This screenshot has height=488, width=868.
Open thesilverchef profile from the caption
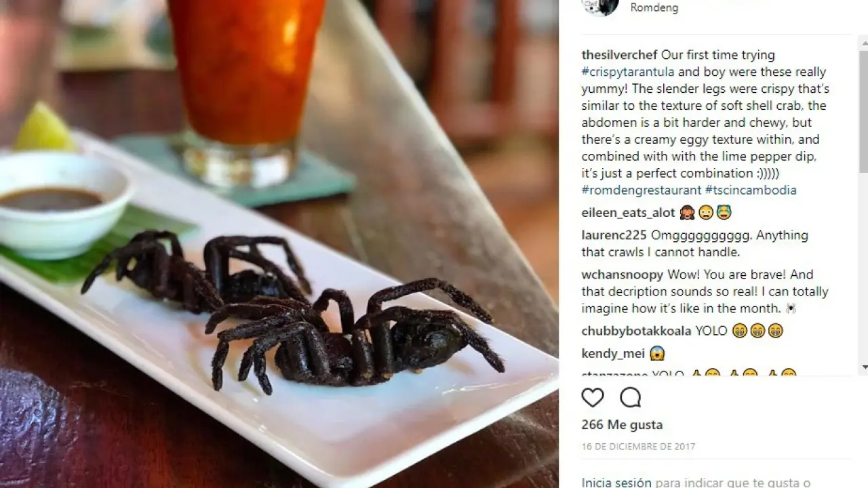[x=620, y=55]
